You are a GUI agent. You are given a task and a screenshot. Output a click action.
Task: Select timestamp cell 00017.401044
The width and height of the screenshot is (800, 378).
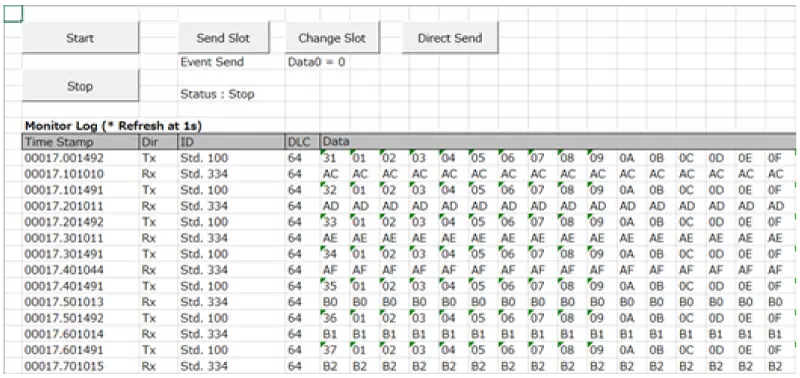point(81,270)
